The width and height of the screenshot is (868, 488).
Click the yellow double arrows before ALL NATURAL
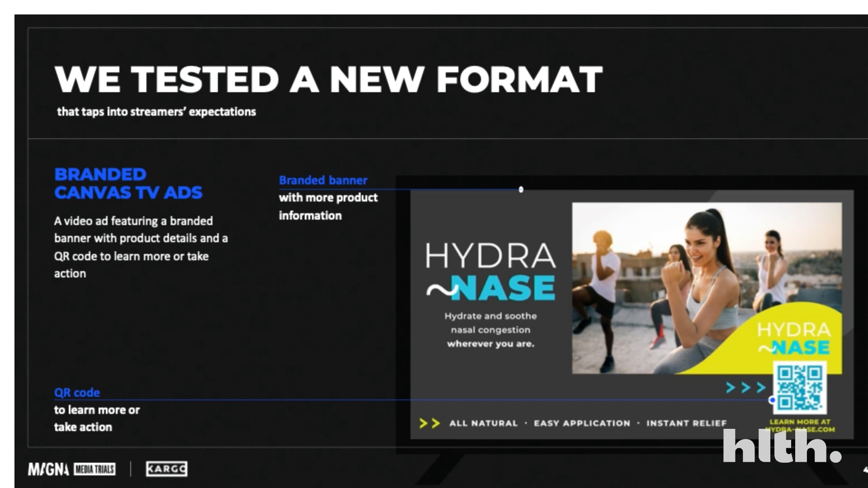click(x=429, y=423)
